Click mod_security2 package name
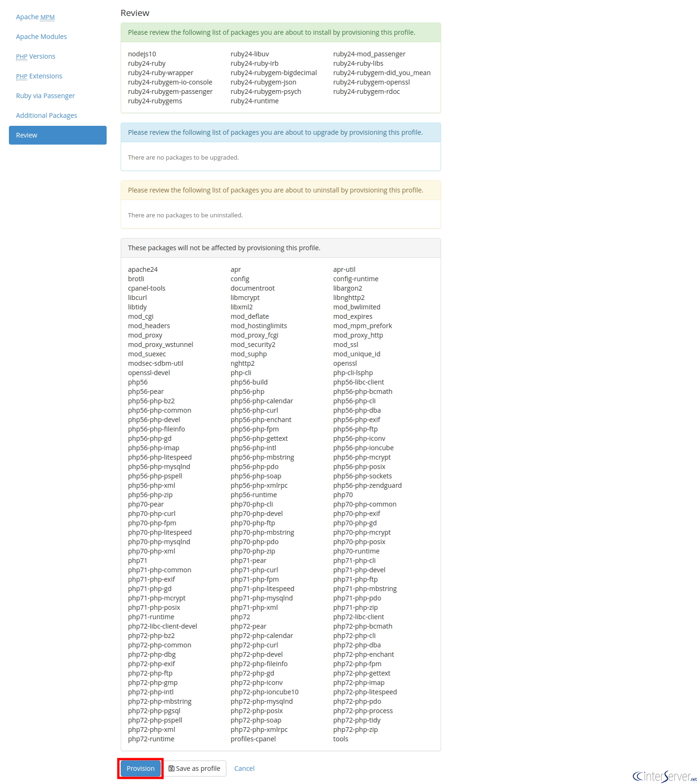697x784 pixels. point(253,345)
